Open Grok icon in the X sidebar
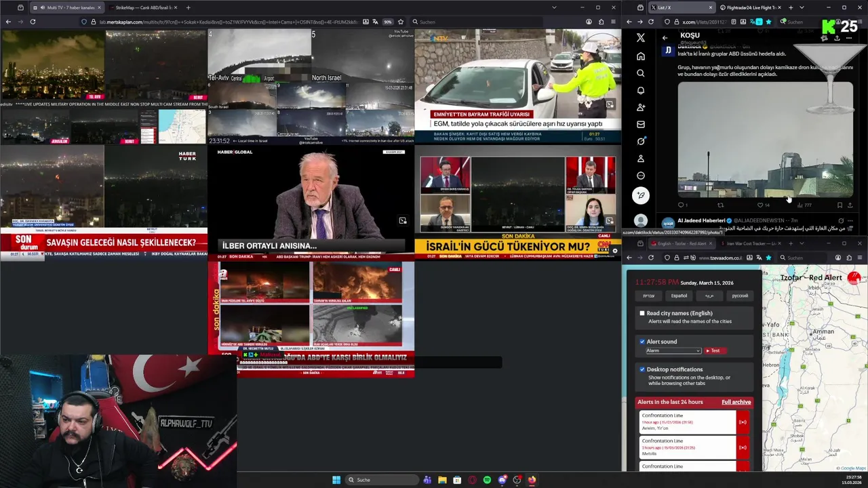Screen dimensions: 868x488 (x=641, y=141)
